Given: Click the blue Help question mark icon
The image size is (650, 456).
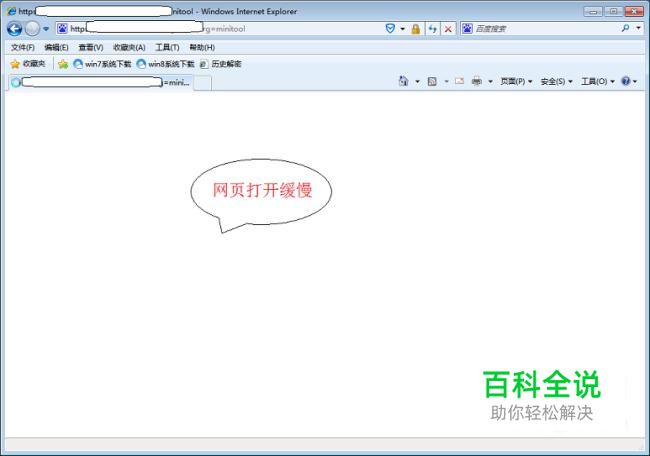Looking at the screenshot, I should pos(626,81).
